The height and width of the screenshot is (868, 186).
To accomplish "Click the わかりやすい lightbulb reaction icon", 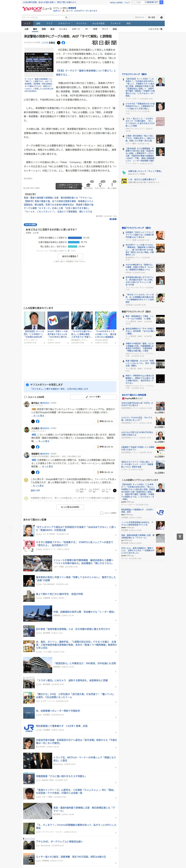I will [100, 185].
